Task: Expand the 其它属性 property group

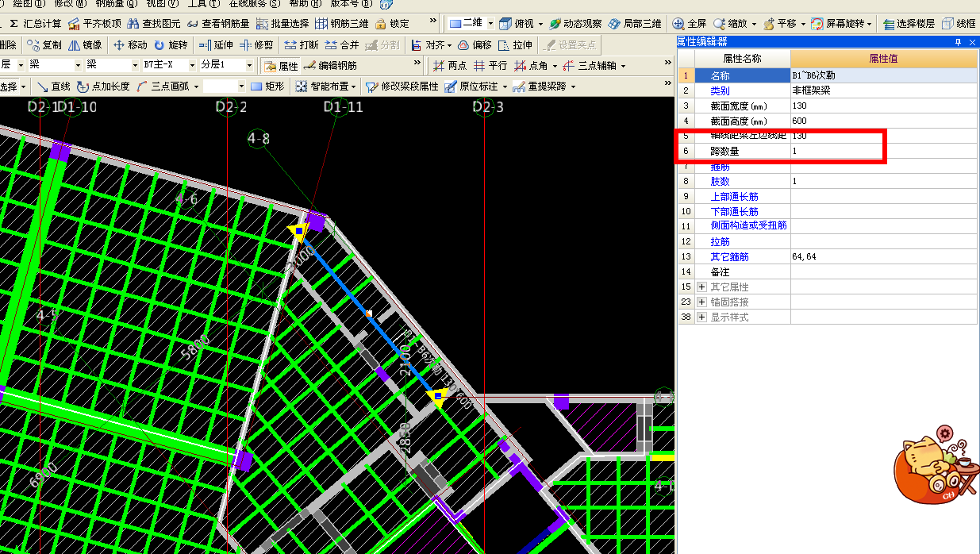Action: [x=701, y=287]
